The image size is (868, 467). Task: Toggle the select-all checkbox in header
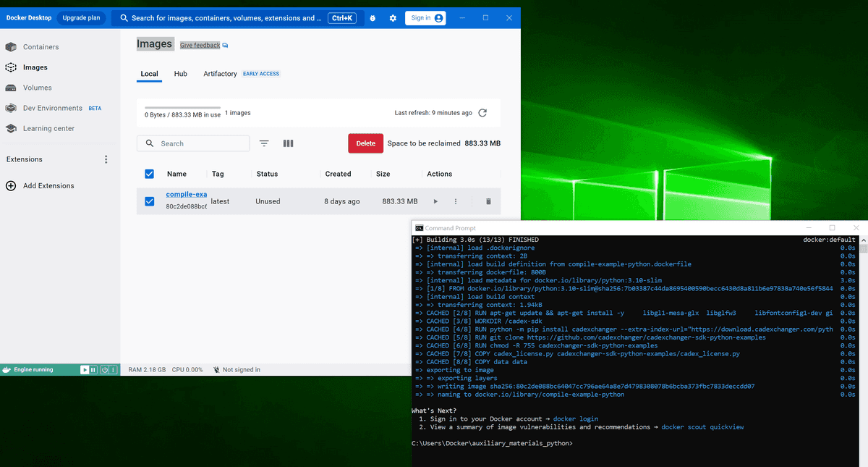(x=149, y=174)
